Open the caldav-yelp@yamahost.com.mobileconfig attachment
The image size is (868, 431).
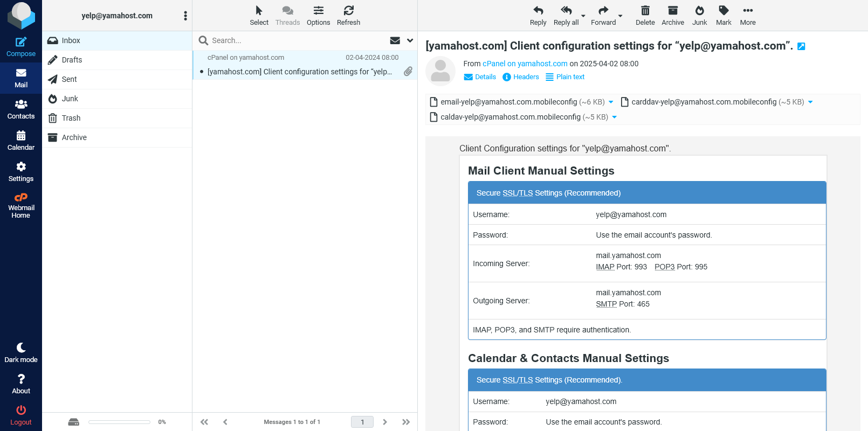tap(519, 117)
